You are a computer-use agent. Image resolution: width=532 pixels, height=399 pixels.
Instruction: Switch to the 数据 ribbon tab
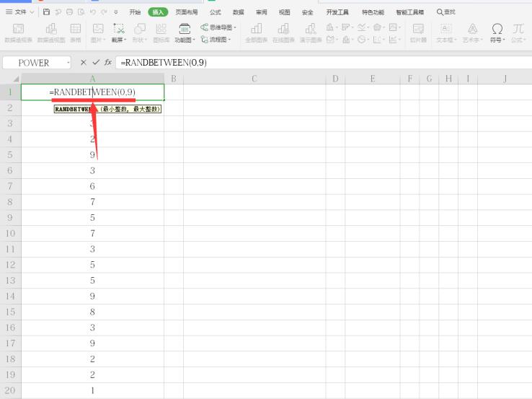[238, 12]
